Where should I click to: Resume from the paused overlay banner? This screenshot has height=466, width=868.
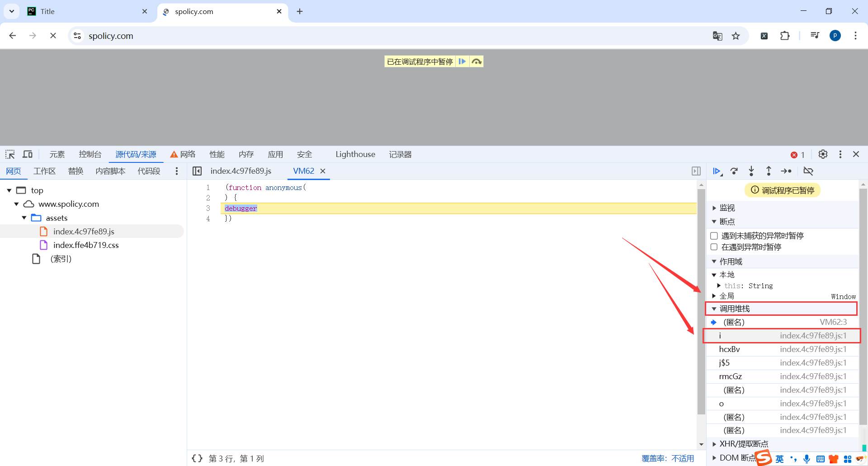[x=462, y=62]
